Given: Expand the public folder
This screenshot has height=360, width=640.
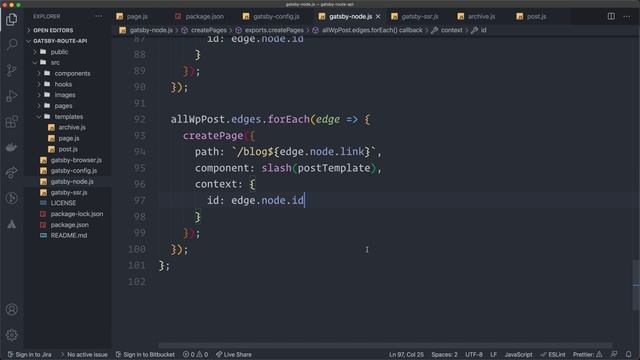Looking at the screenshot, I should tap(59, 52).
